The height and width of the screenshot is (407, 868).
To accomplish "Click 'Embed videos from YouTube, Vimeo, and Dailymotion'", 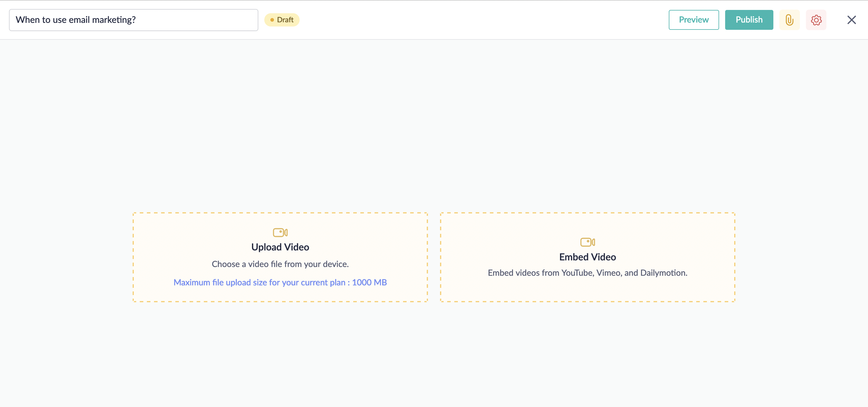I will (587, 273).
